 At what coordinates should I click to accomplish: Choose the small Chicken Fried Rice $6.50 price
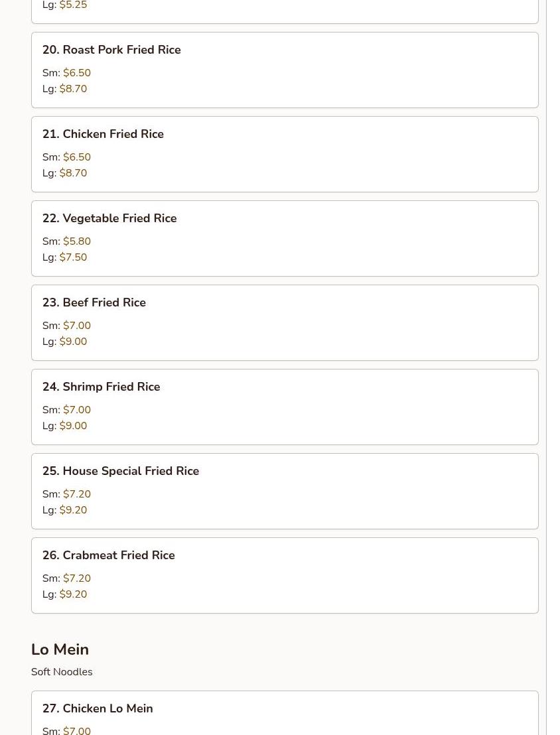tap(77, 157)
